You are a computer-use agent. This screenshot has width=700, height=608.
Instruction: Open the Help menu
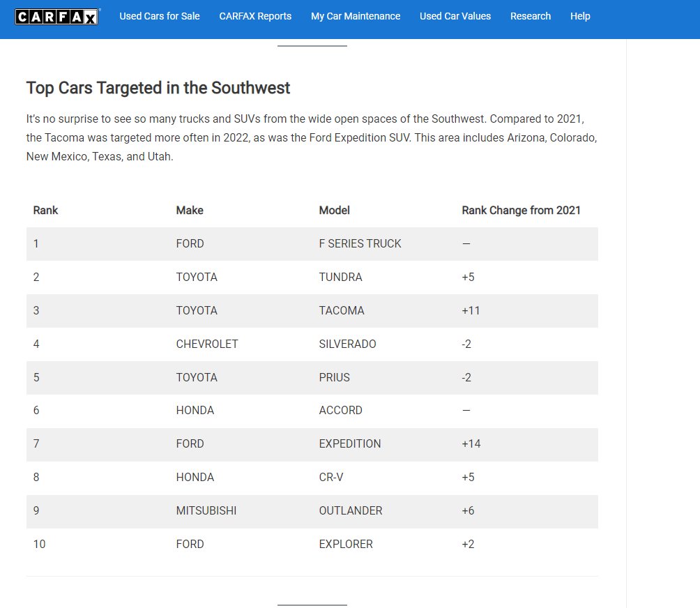[x=580, y=16]
